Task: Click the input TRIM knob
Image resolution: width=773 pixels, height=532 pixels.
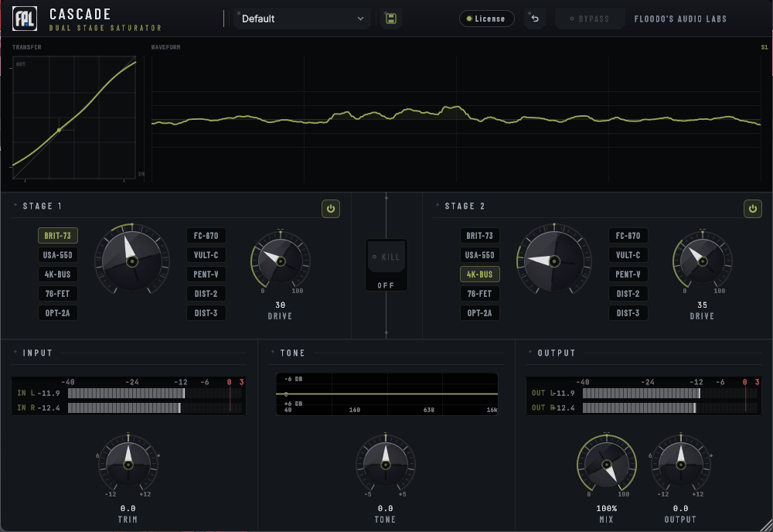Action: click(x=128, y=465)
